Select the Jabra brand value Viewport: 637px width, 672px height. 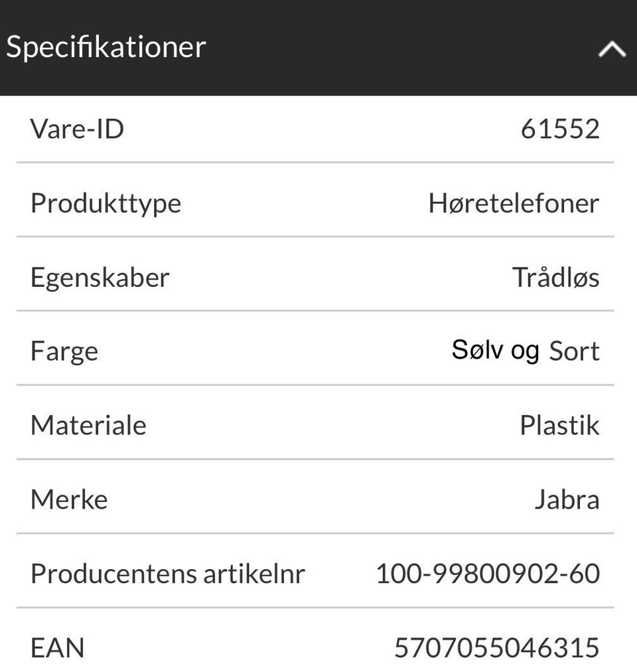[567, 499]
